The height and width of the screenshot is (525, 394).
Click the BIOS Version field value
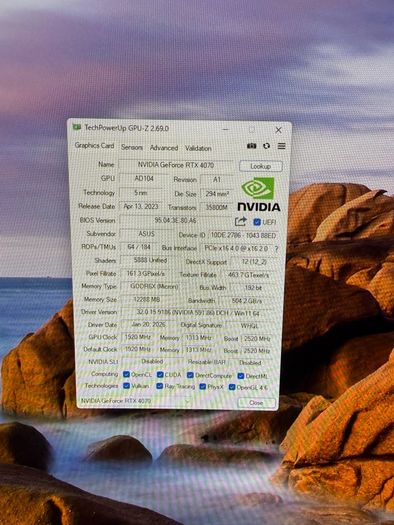(175, 221)
